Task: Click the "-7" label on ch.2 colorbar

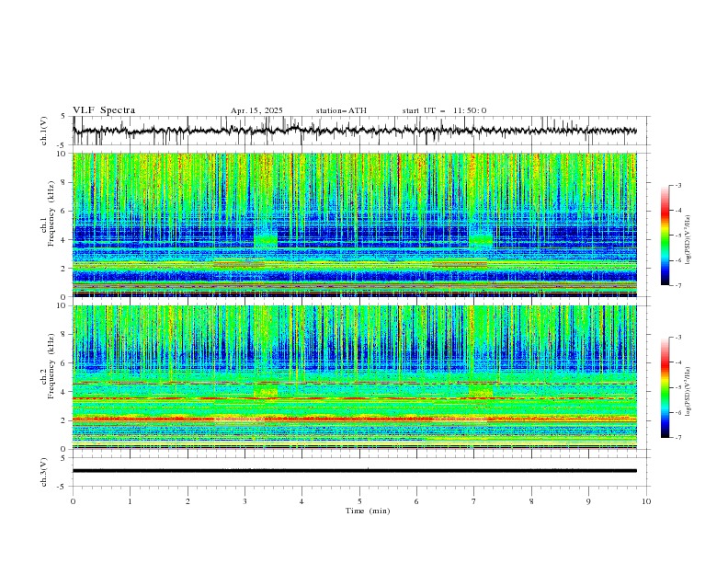Action: 678,438
